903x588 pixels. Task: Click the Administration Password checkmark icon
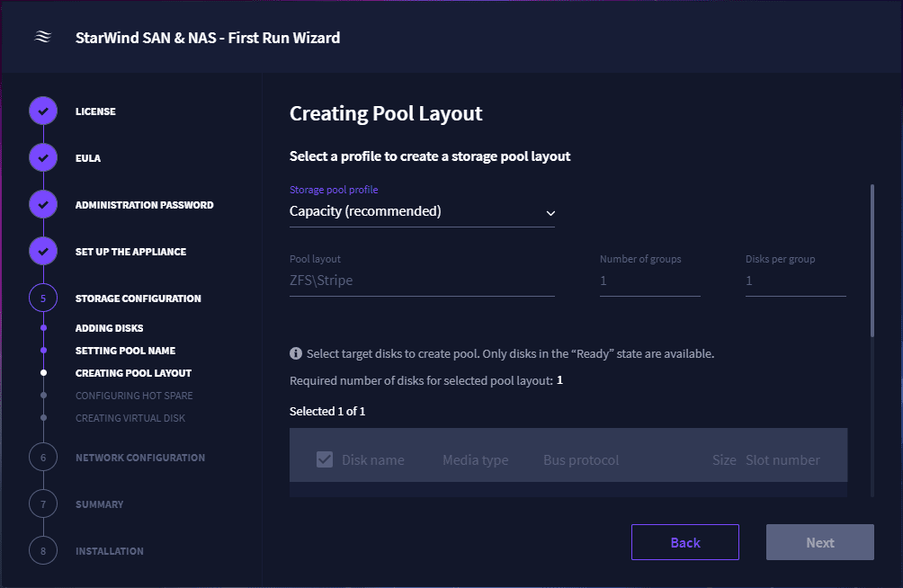tap(43, 204)
